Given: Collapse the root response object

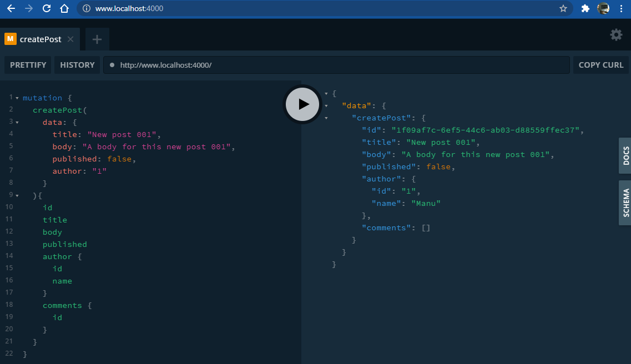Looking at the screenshot, I should (326, 94).
